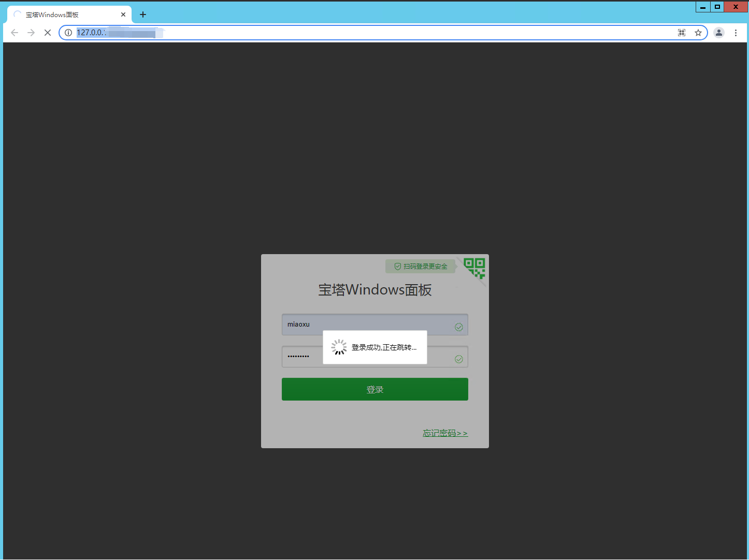Click the password input field
749x560 pixels.
click(375, 357)
